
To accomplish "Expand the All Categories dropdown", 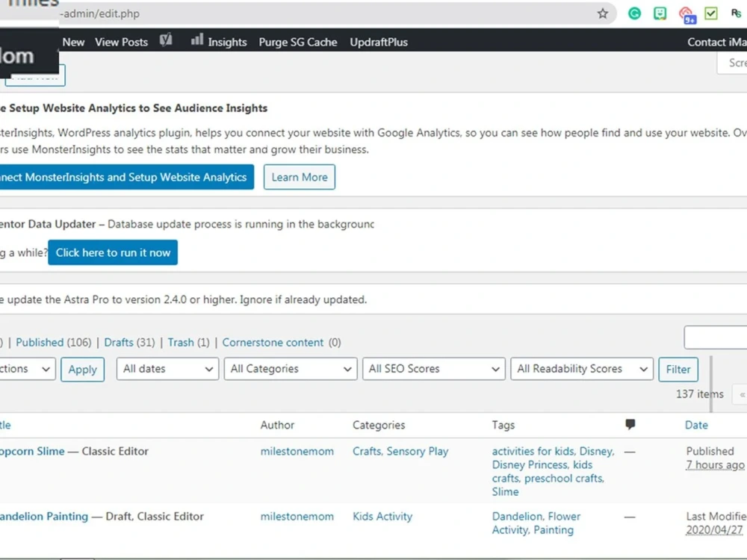I will coord(291,369).
